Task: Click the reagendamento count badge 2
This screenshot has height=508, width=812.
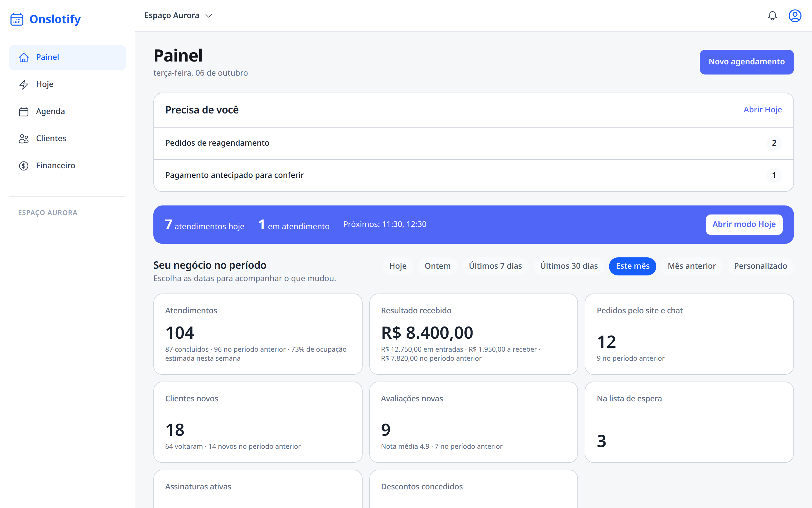Action: [774, 143]
